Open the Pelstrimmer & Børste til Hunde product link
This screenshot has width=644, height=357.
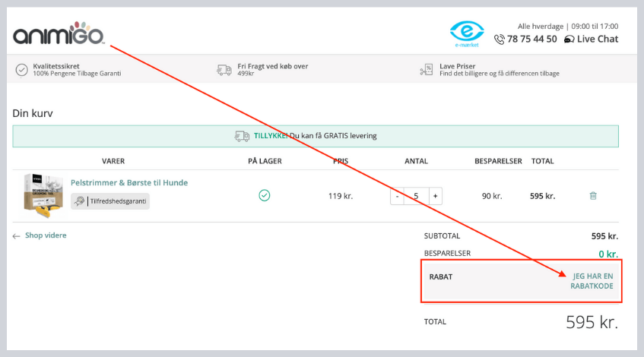point(129,183)
